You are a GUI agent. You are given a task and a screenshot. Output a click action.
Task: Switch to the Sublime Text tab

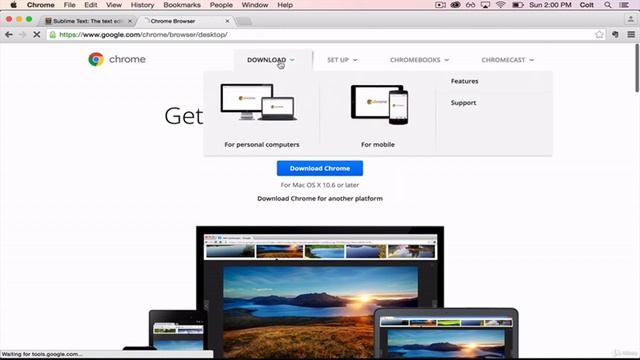[88, 21]
